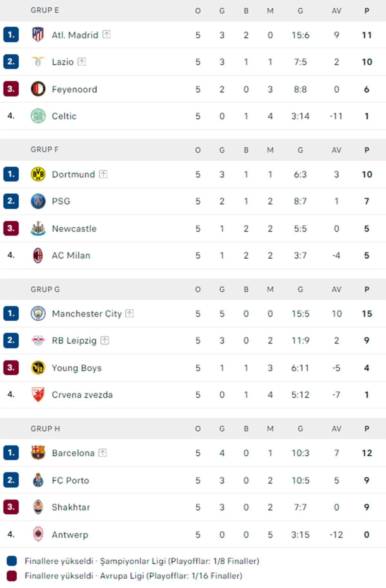
Task: Select the Crvena zvezda team name
Action: [82, 395]
